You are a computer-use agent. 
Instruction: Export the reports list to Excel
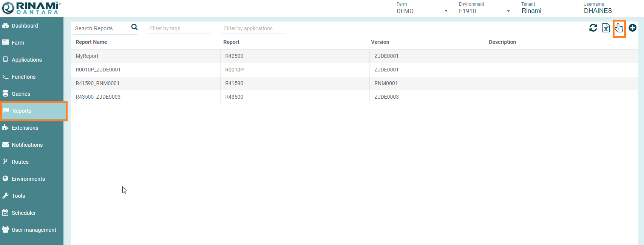605,28
